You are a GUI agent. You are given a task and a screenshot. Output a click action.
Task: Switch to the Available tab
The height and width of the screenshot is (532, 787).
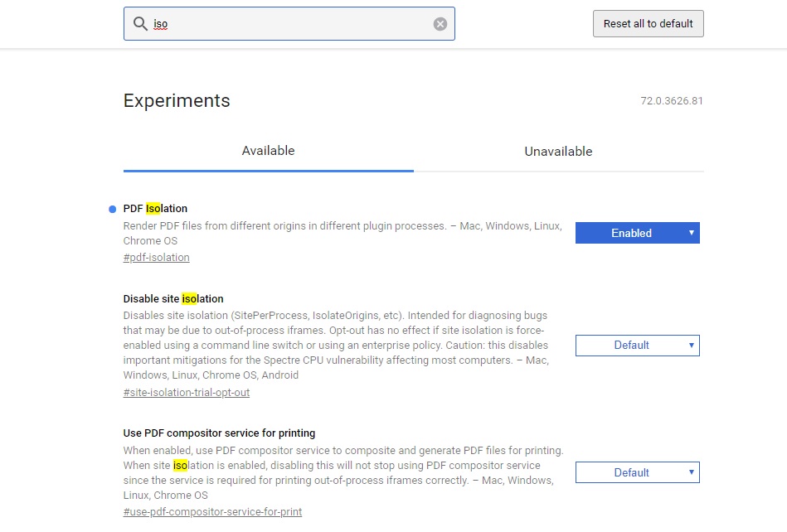tap(268, 151)
